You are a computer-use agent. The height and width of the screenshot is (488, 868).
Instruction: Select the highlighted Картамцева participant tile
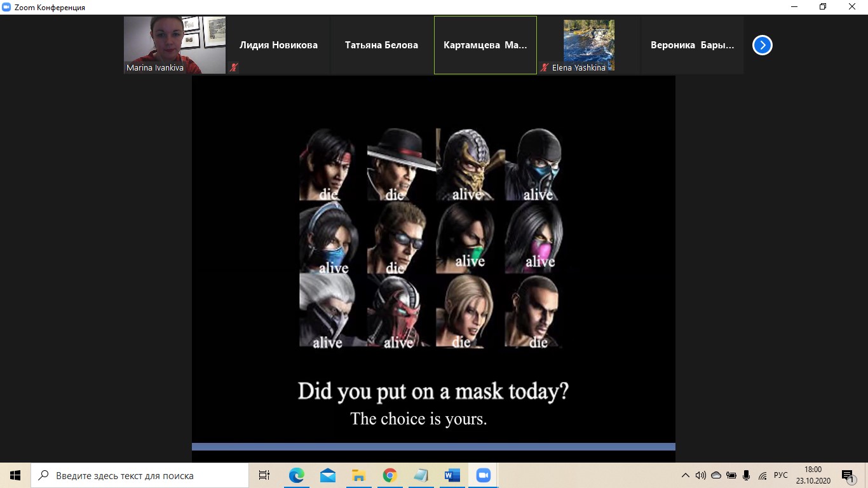485,45
